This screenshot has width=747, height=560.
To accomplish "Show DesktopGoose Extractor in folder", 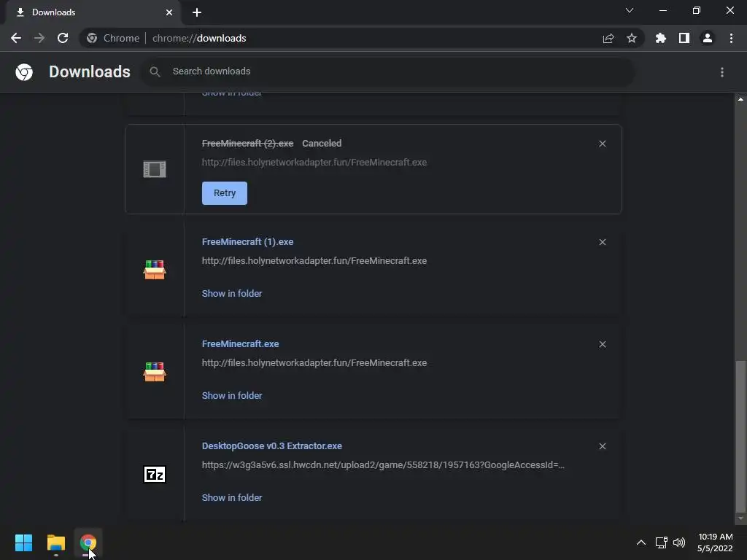I will (232, 497).
